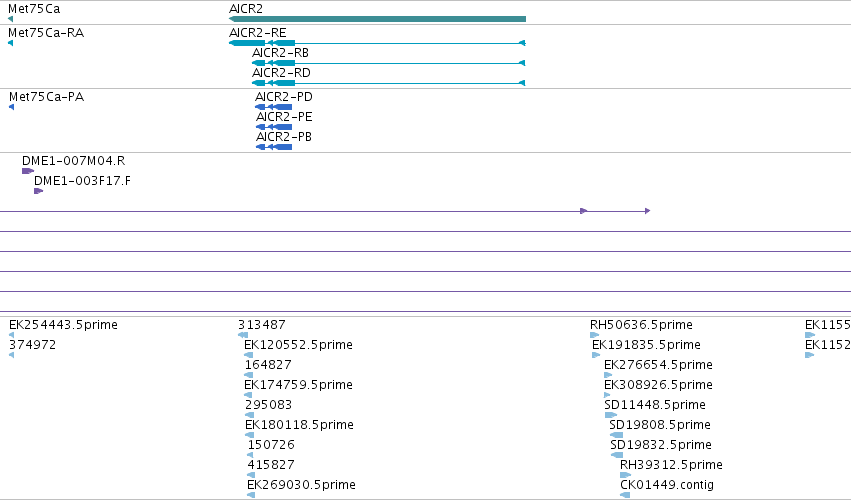The height and width of the screenshot is (500, 851).
Task: Select the AlCR2-PB protein label
Action: pos(284,137)
